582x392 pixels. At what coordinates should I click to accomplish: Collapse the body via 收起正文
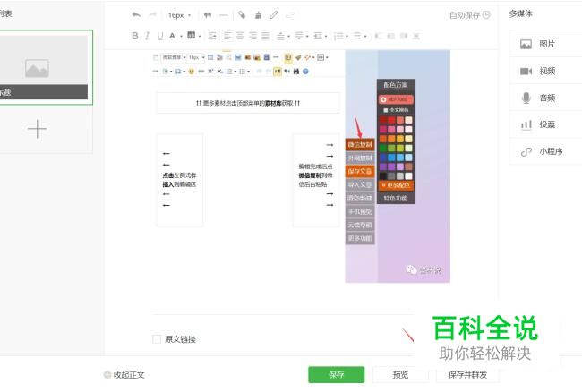pos(124,375)
